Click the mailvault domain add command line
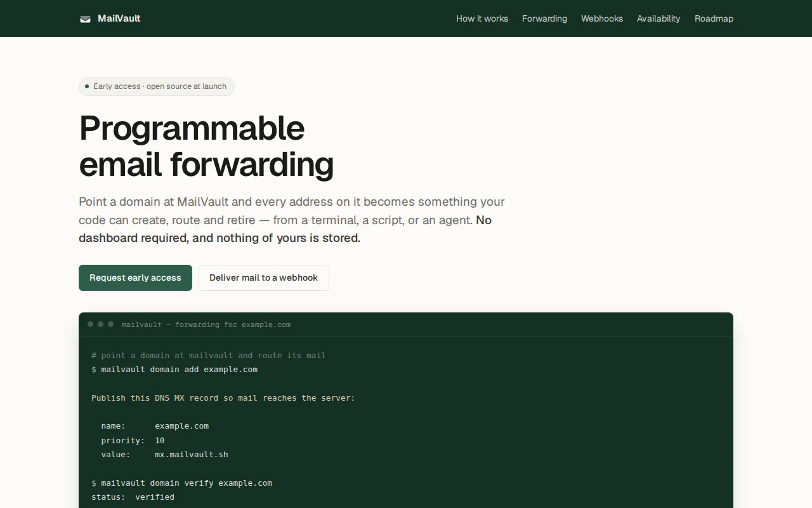Image resolution: width=812 pixels, height=508 pixels. point(174,370)
